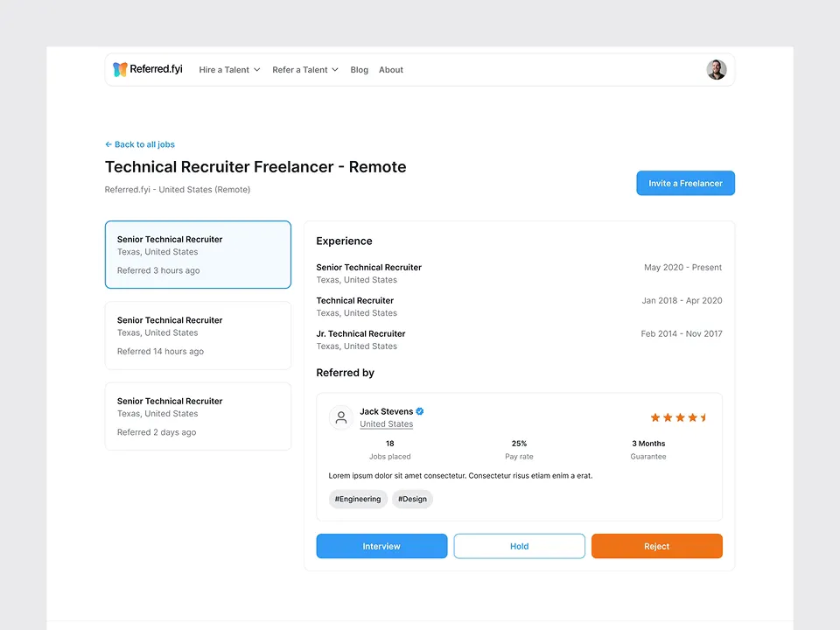Expand the Hire a Talent dropdown

pos(229,70)
